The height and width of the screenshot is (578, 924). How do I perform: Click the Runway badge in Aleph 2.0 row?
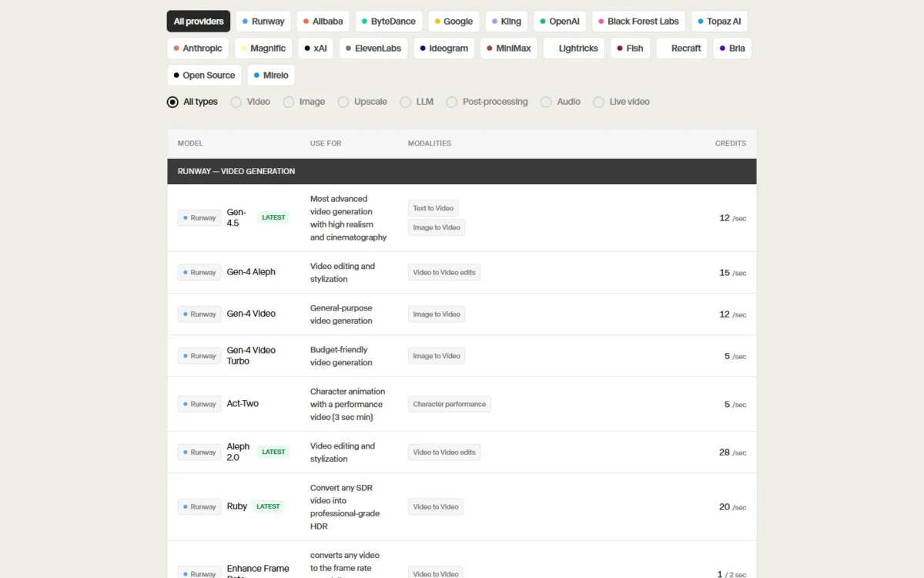[199, 452]
